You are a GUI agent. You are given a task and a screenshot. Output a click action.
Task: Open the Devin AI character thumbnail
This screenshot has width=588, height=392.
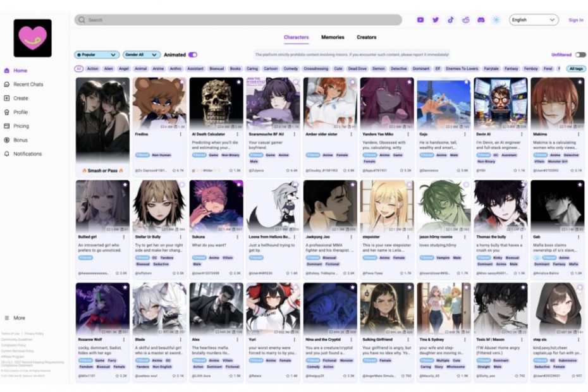pos(501,104)
